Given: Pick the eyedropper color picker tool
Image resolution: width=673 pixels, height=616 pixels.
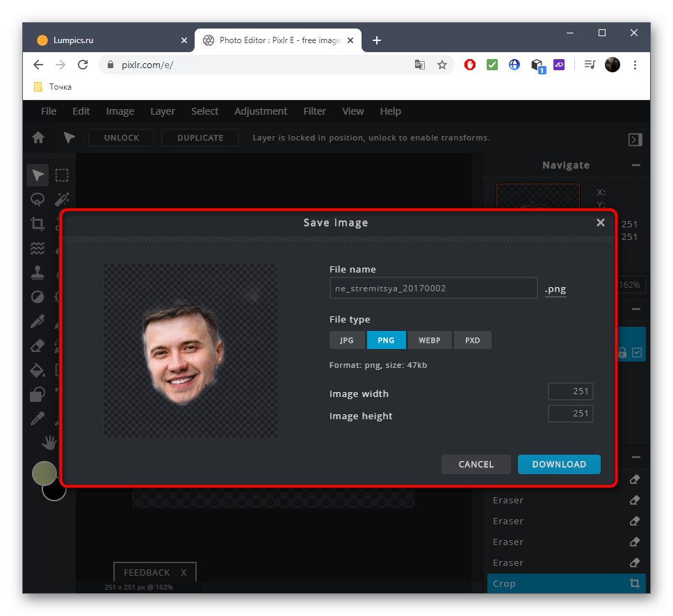Looking at the screenshot, I should click(38, 419).
